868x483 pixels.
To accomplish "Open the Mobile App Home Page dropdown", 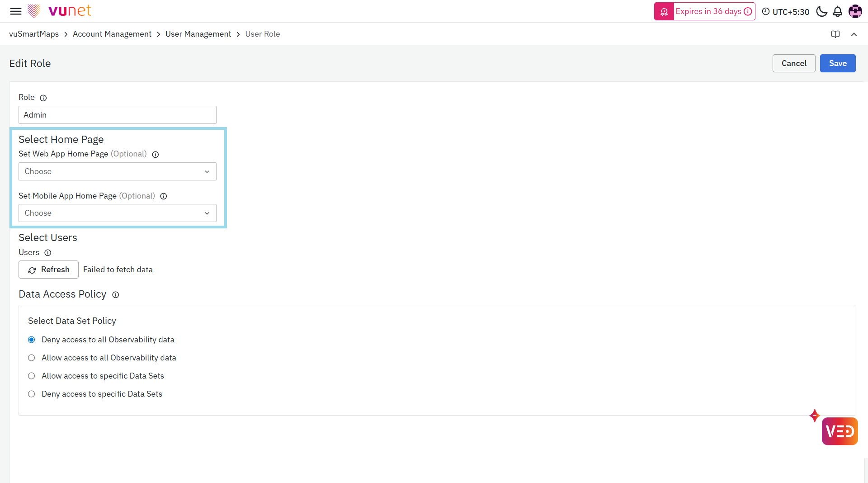I will click(x=117, y=213).
